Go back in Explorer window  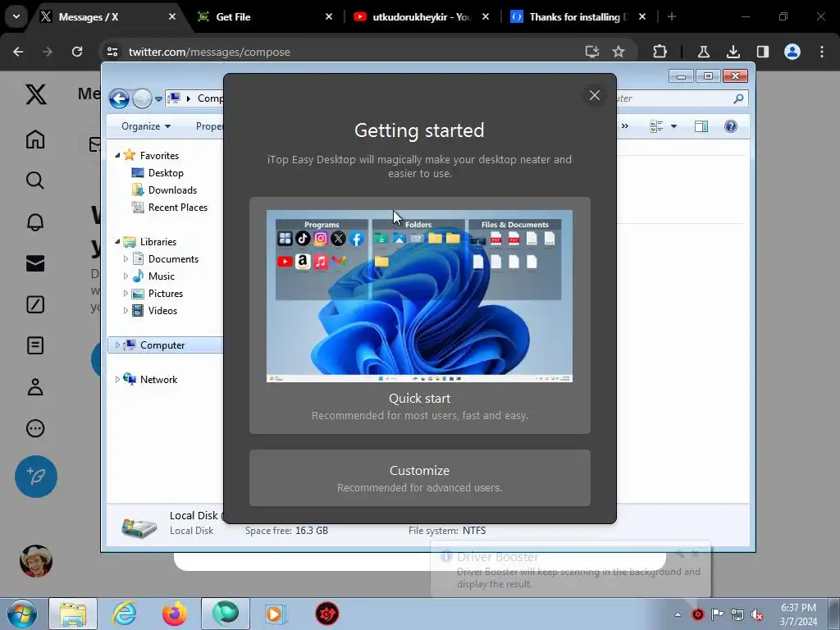point(119,98)
